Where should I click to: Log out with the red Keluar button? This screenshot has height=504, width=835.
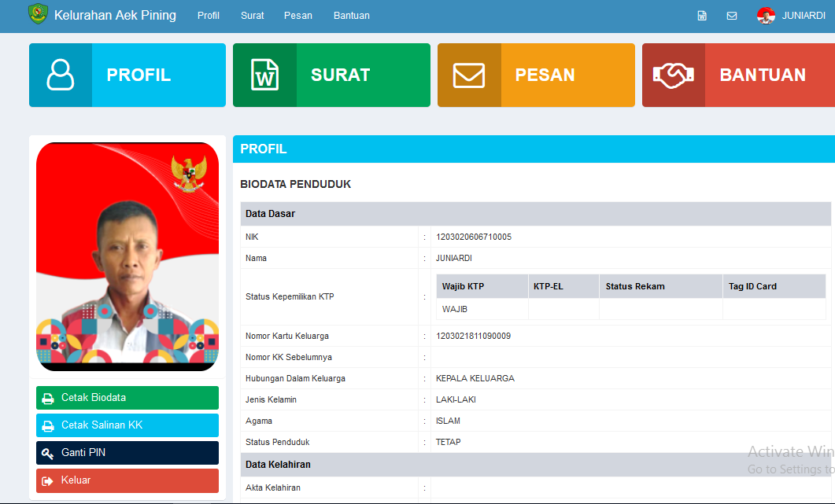click(127, 480)
